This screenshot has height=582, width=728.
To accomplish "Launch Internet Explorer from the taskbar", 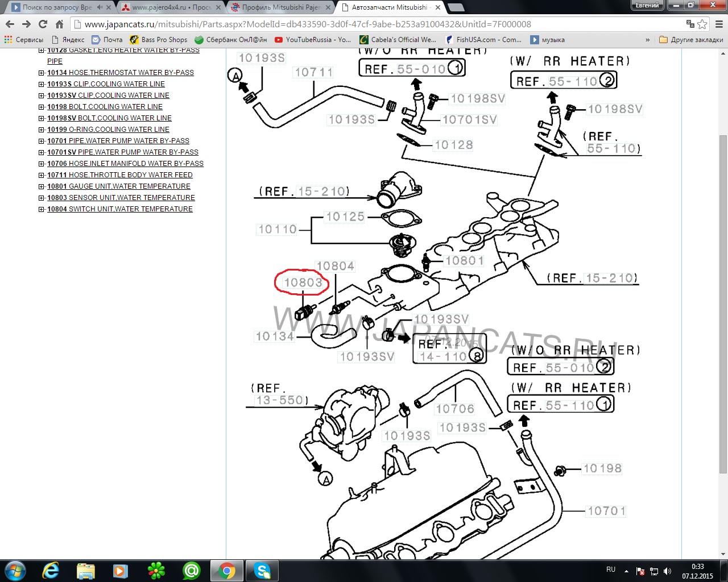I will coord(51,570).
